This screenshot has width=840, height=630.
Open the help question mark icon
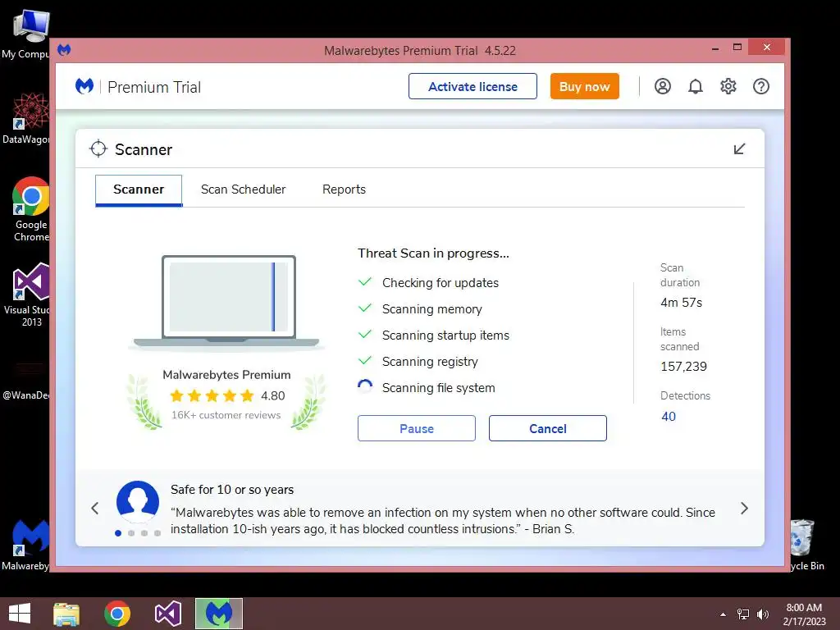pos(760,86)
